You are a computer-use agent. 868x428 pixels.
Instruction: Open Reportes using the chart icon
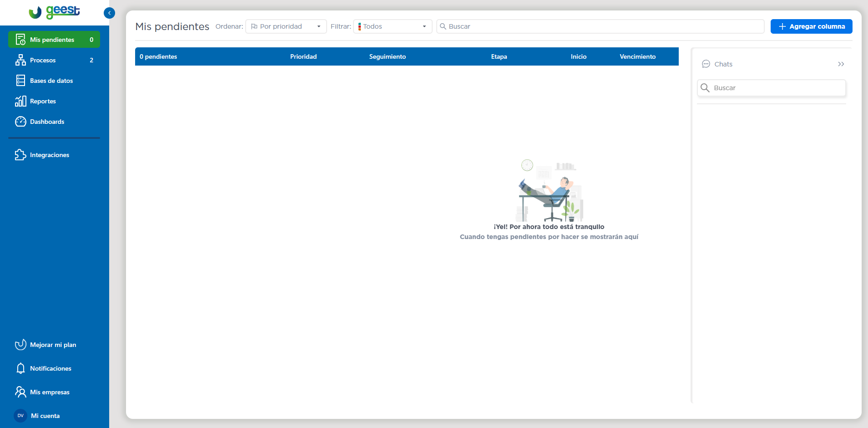click(20, 101)
